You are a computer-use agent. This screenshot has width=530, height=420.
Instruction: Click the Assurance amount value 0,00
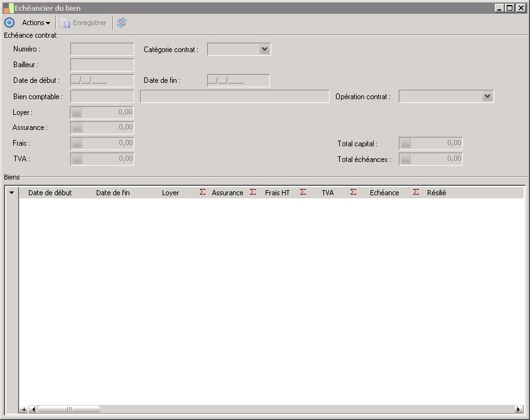pos(126,127)
